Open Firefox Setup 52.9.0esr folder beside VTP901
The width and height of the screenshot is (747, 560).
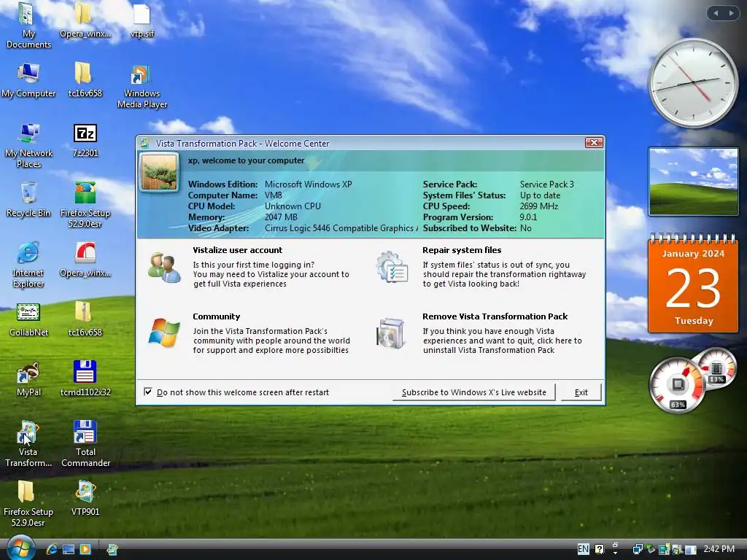(28, 504)
